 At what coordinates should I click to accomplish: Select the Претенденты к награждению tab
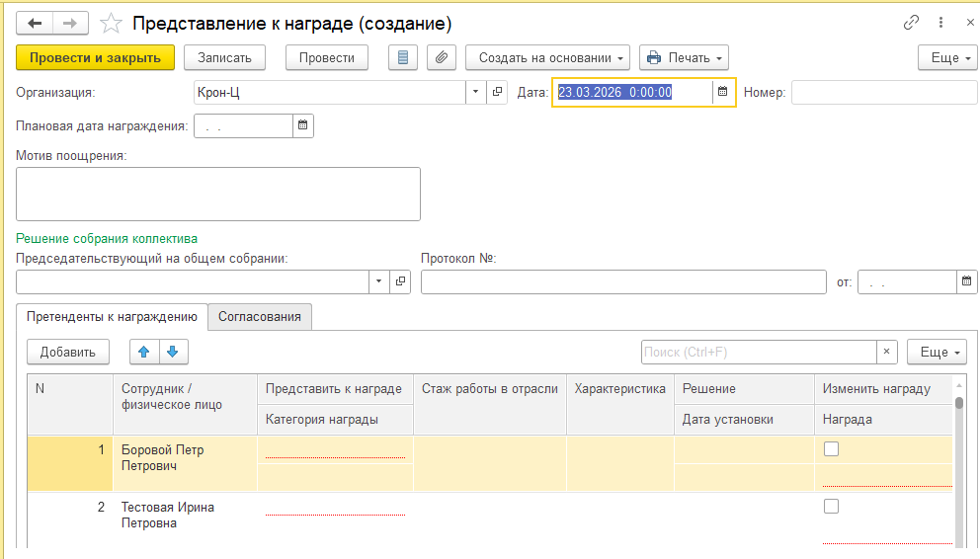pyautogui.click(x=112, y=317)
